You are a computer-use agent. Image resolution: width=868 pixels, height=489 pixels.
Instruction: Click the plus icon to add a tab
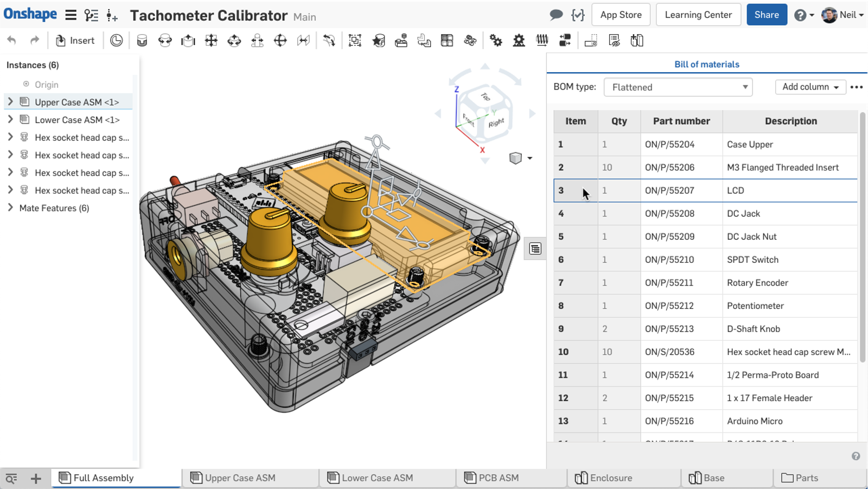[36, 478]
